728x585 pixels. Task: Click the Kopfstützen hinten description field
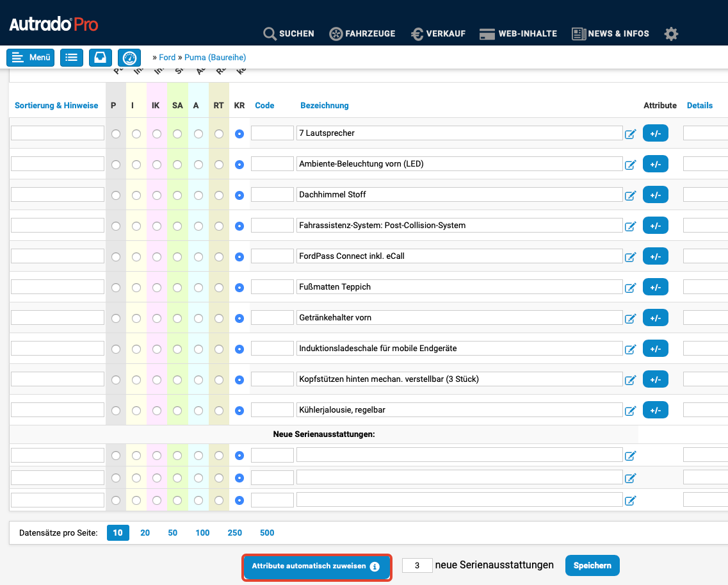[x=459, y=379]
